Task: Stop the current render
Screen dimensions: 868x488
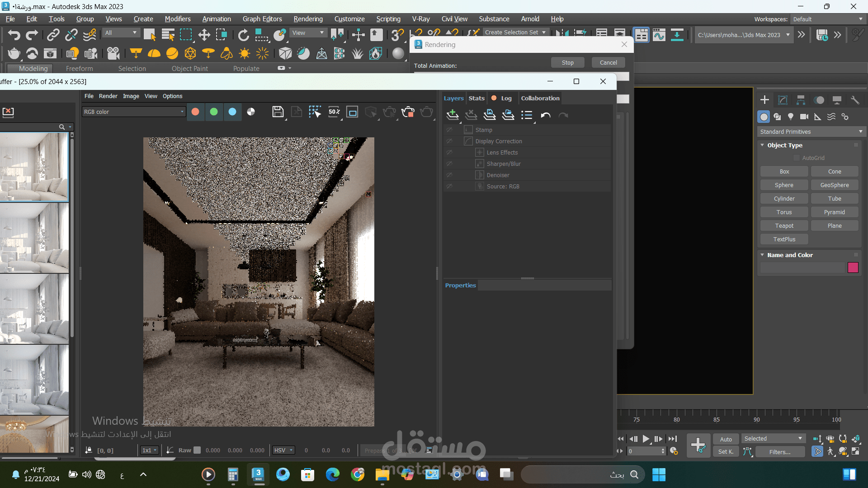Action: [567, 62]
